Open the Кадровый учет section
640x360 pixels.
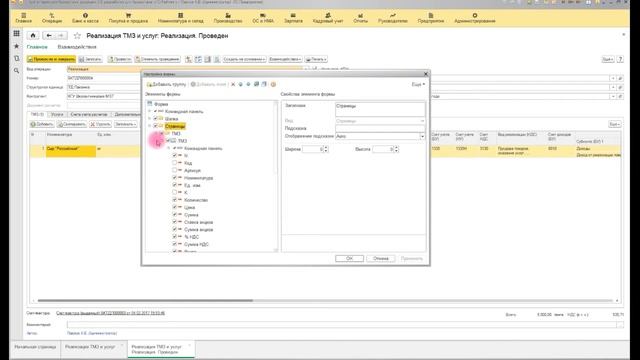point(328,18)
